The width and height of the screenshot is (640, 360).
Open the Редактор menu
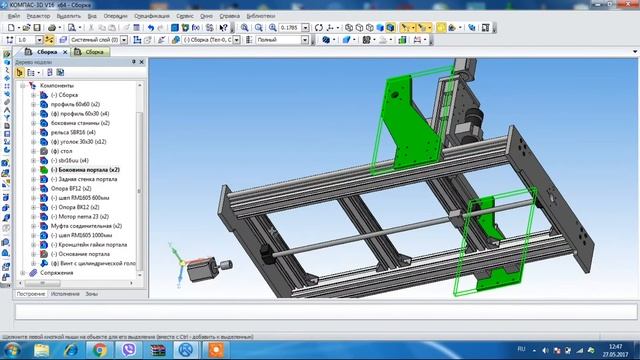[x=38, y=16]
